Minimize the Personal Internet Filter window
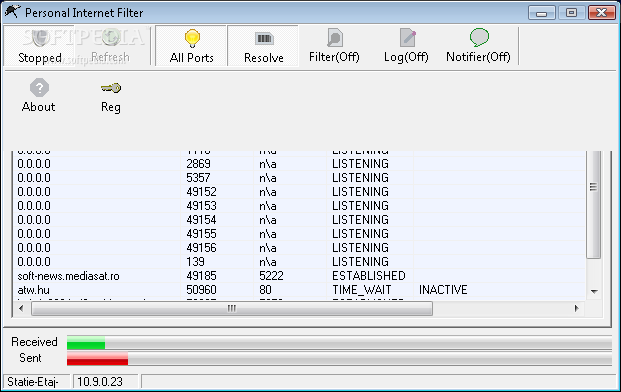 [541, 13]
